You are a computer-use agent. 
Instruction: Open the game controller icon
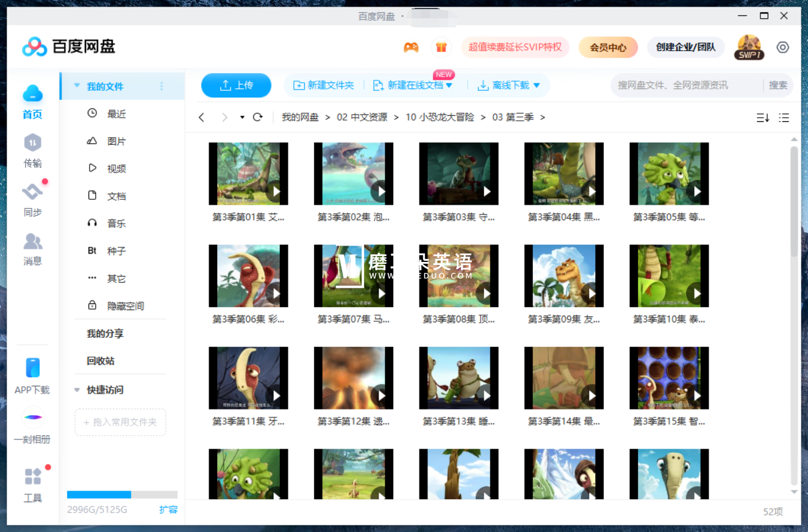[411, 48]
